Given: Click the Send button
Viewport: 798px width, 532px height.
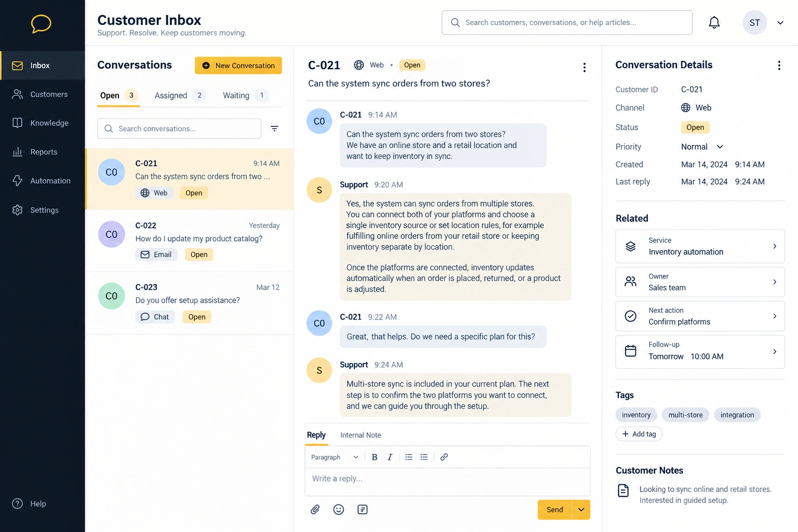Looking at the screenshot, I should (554, 510).
